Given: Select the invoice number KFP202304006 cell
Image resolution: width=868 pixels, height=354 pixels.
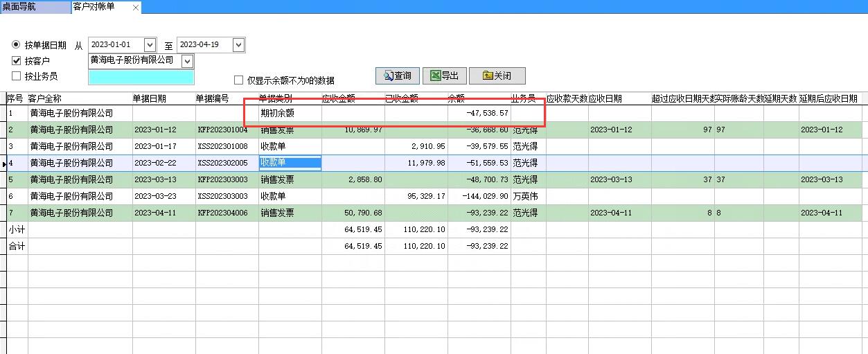Looking at the screenshot, I should point(222,213).
